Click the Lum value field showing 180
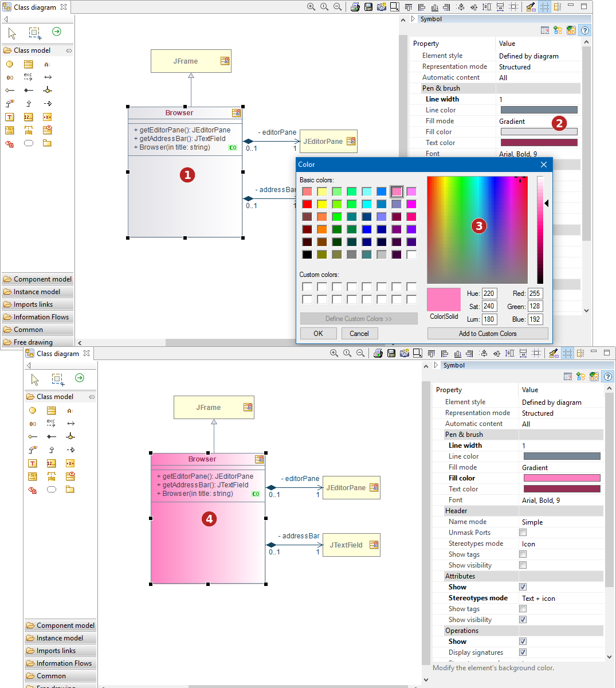Image resolution: width=616 pixels, height=688 pixels. tap(489, 319)
